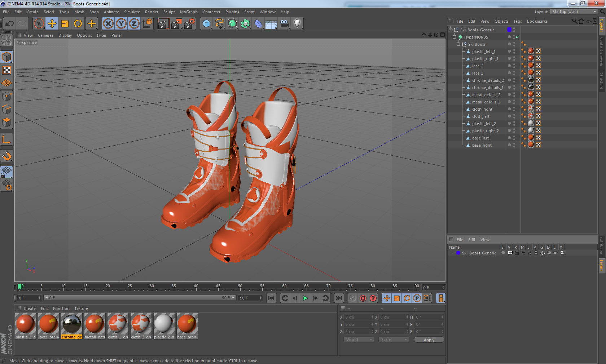Toggle the X-axis lock icon
Screen dimensions: 606x364
(x=108, y=24)
